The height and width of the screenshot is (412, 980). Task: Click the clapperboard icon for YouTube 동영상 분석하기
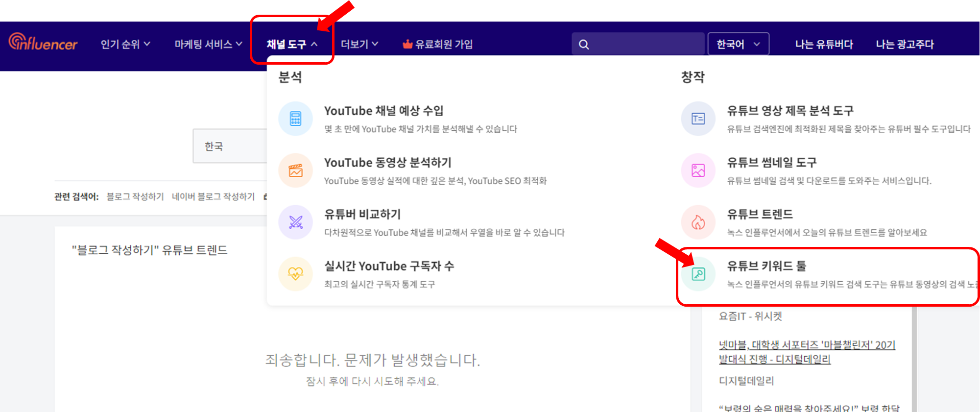click(295, 170)
